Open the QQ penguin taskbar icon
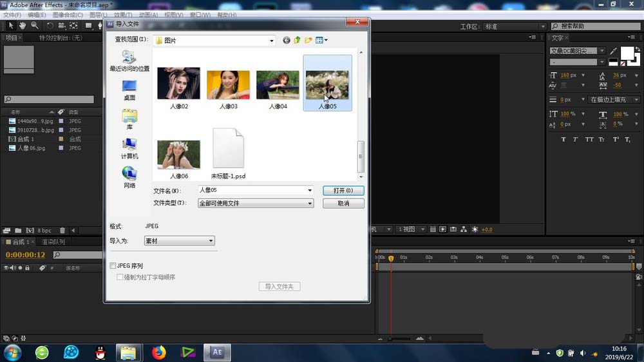Screen dimensions: 644x362 100,352
